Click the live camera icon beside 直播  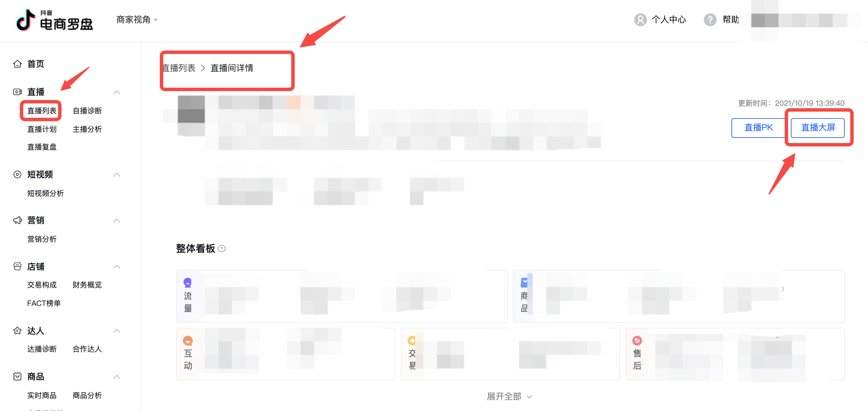17,92
